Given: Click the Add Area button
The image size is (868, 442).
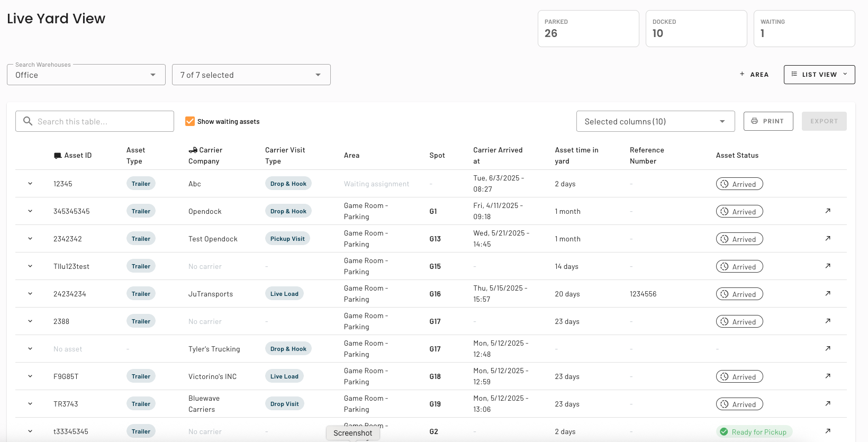Looking at the screenshot, I should pos(754,75).
